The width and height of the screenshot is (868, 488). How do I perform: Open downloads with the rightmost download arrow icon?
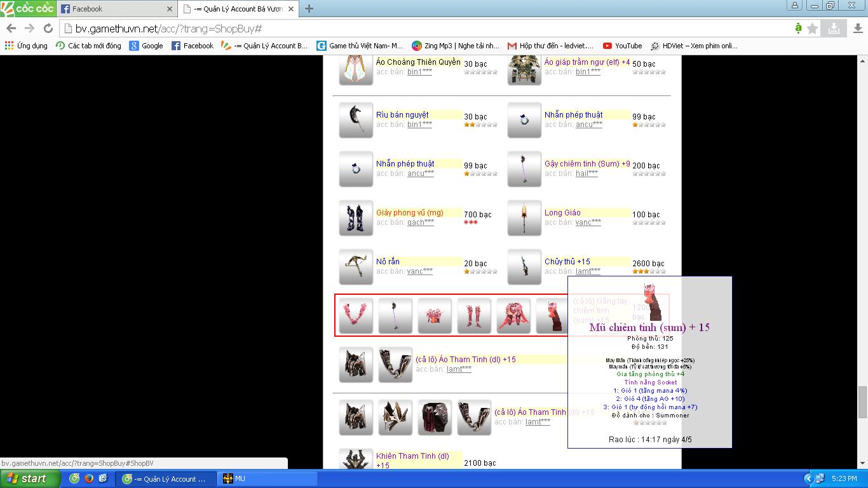(858, 29)
